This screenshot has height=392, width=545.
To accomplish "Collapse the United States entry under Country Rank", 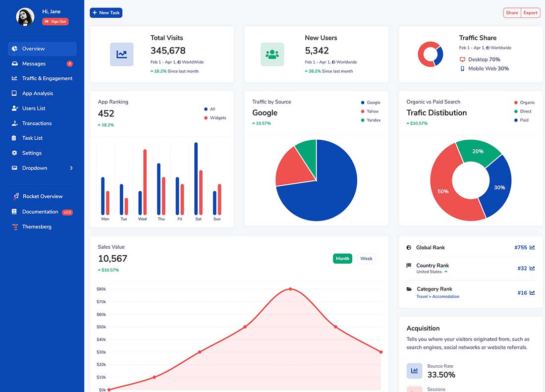I will (x=445, y=272).
